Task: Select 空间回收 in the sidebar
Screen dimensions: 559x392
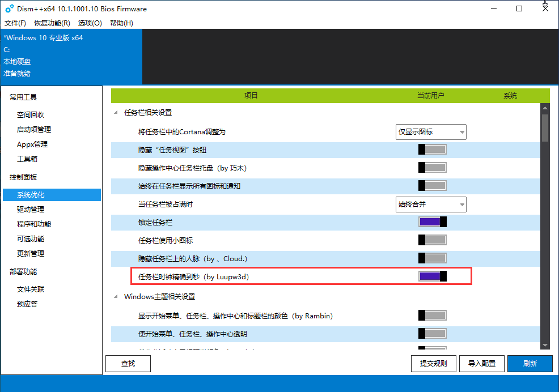Action: 31,115
